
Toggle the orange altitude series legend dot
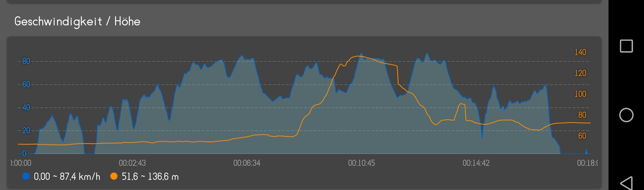[x=114, y=177]
